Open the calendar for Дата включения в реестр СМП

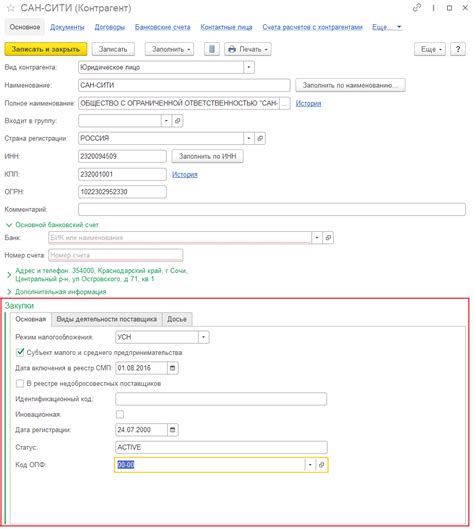pyautogui.click(x=172, y=368)
